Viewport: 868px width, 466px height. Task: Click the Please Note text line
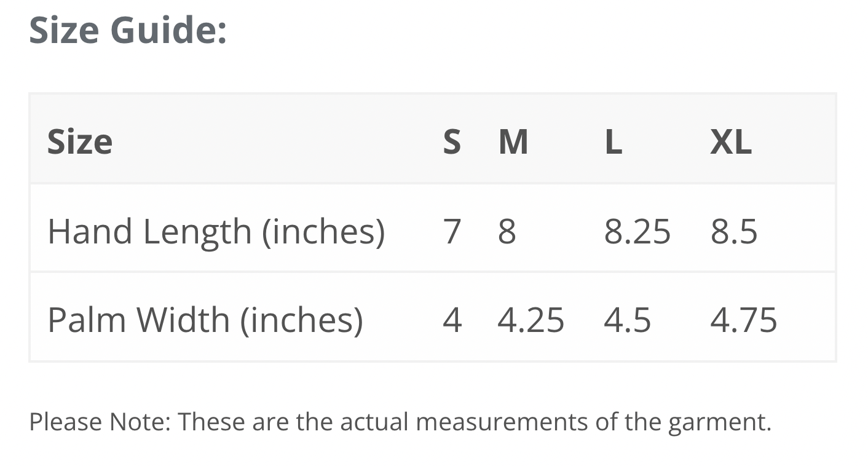tap(400, 422)
